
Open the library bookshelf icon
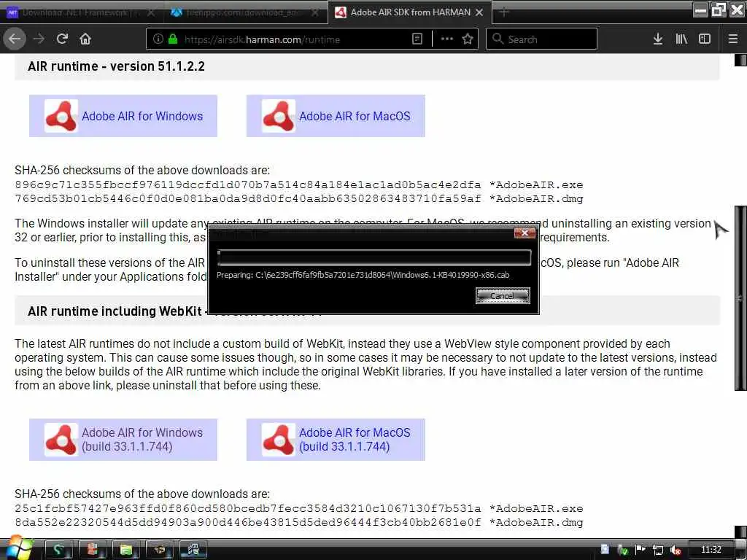coord(681,39)
